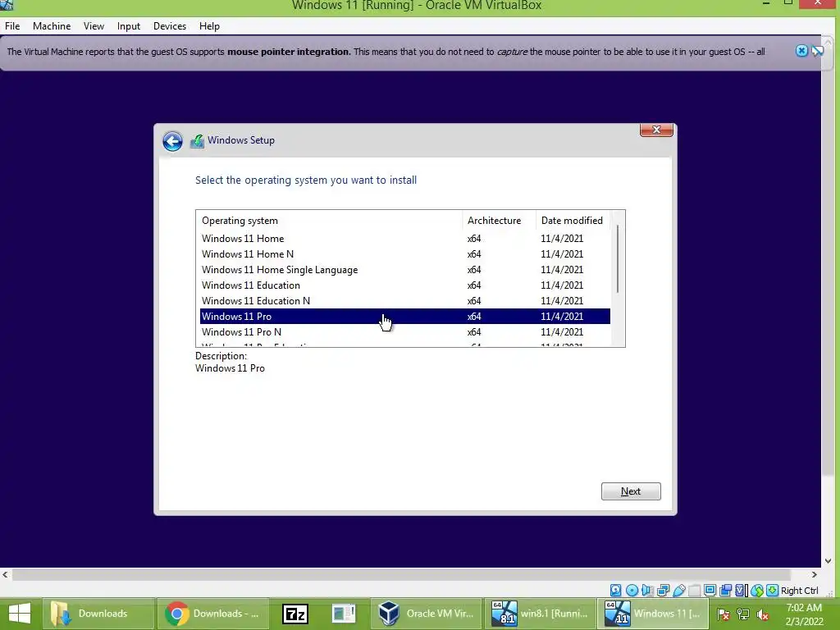Screen dimensions: 840x630
Task: Click the Architecture column header
Action: tap(499, 221)
